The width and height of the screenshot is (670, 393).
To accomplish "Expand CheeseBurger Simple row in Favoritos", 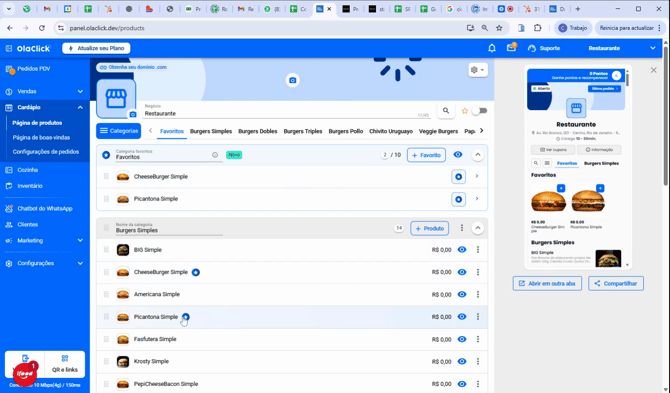I will [477, 176].
